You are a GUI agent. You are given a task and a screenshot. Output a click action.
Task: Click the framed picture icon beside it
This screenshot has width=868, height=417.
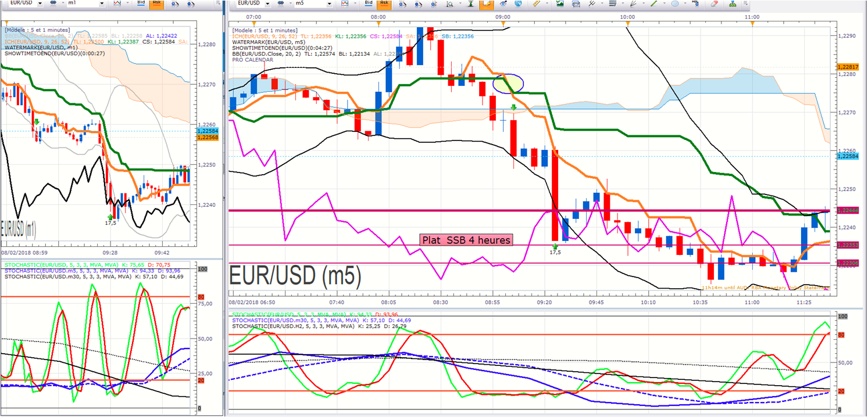(576, 3)
